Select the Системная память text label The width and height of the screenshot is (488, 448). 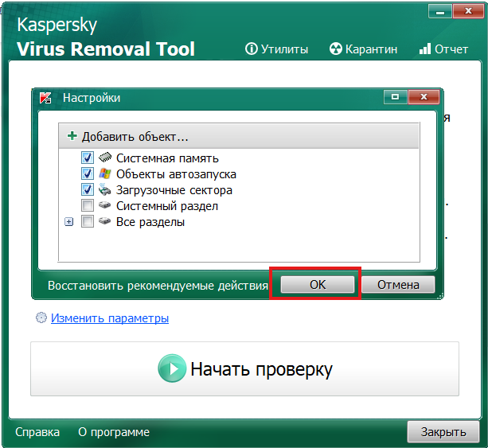pyautogui.click(x=167, y=158)
